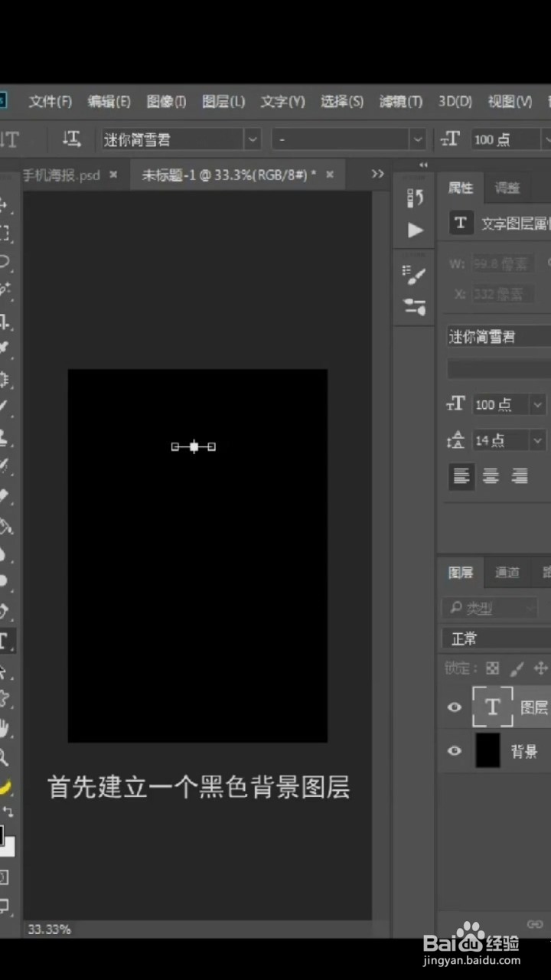This screenshot has height=980, width=551.
Task: Expand hidden document tabs with >> arrows
Action: coord(377,175)
